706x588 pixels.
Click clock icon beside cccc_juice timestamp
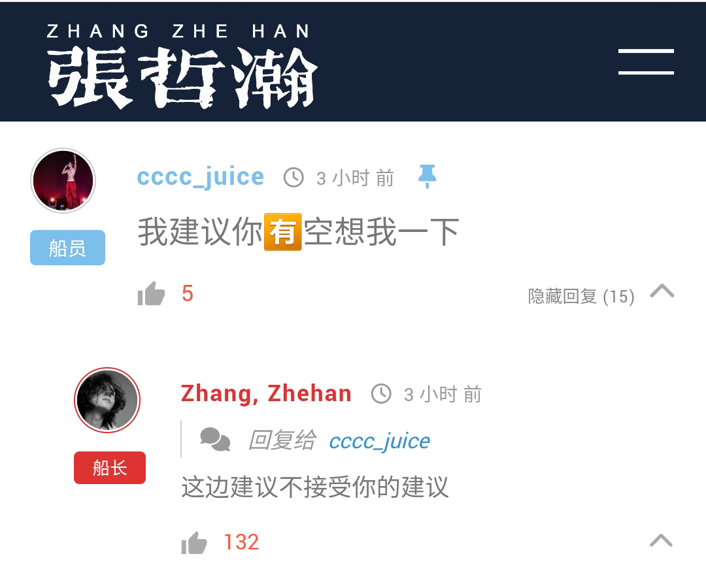pos(294,177)
